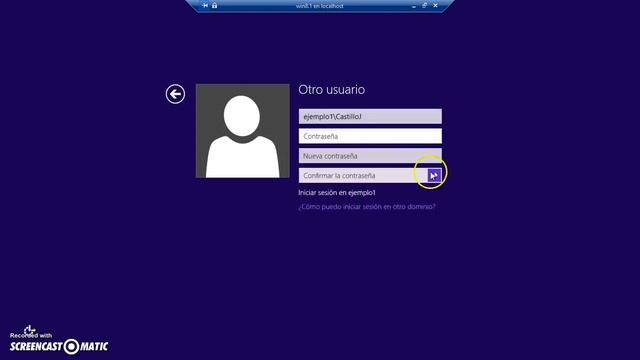Click 'Iniciar sesión en ejemplo1' text
Viewport: 640px width, 360px height.
click(337, 193)
